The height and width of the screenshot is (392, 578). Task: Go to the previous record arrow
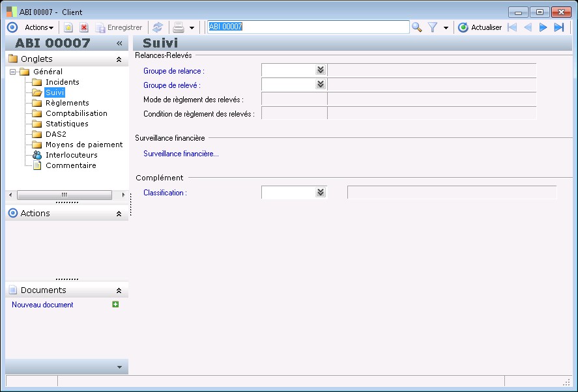(x=528, y=27)
